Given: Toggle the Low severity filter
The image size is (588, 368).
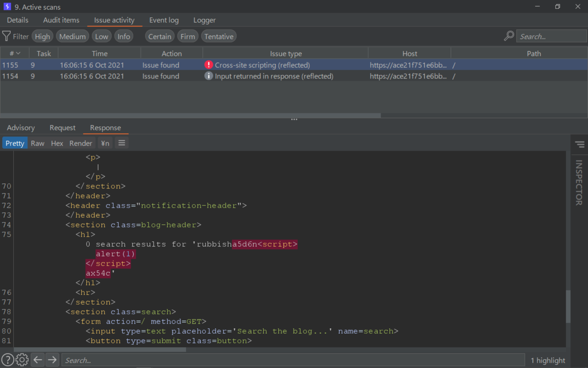Looking at the screenshot, I should 102,36.
